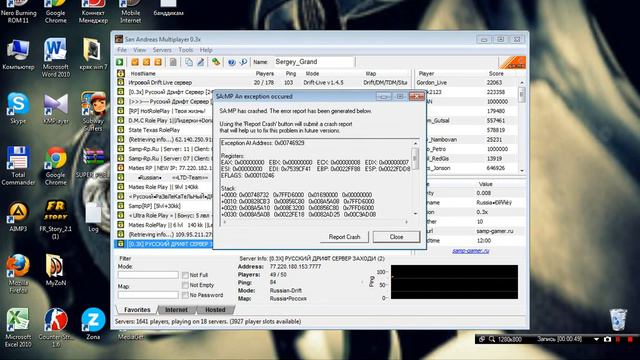640x360 pixels.
Task: Open the dropdown arrow in recorder bar
Action: coord(596,339)
